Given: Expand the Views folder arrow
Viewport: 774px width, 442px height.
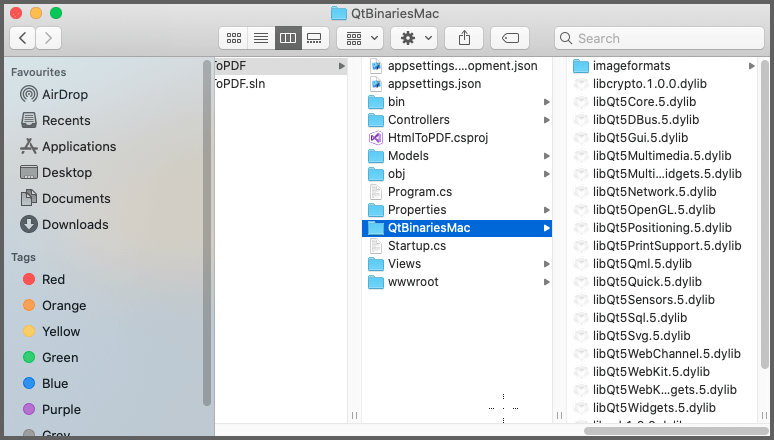Looking at the screenshot, I should (x=546, y=264).
